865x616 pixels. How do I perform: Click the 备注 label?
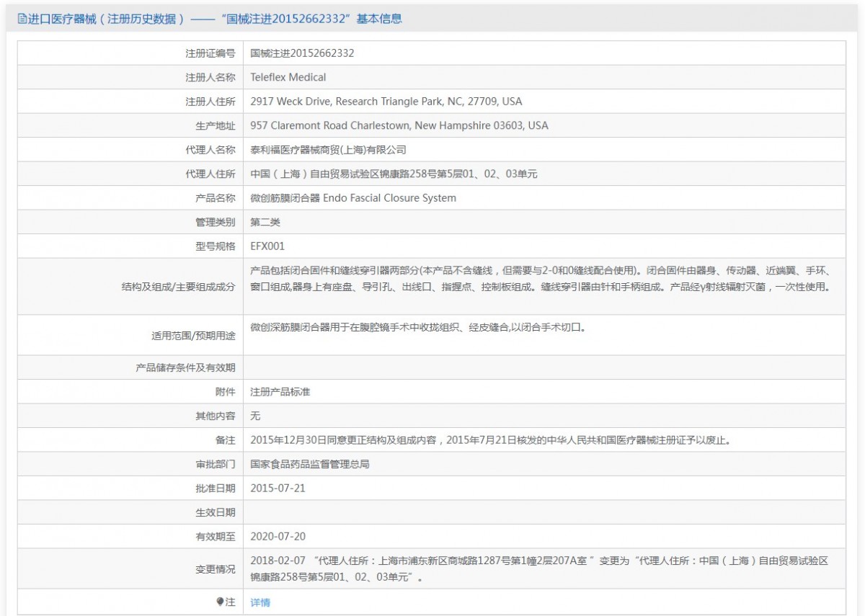226,440
